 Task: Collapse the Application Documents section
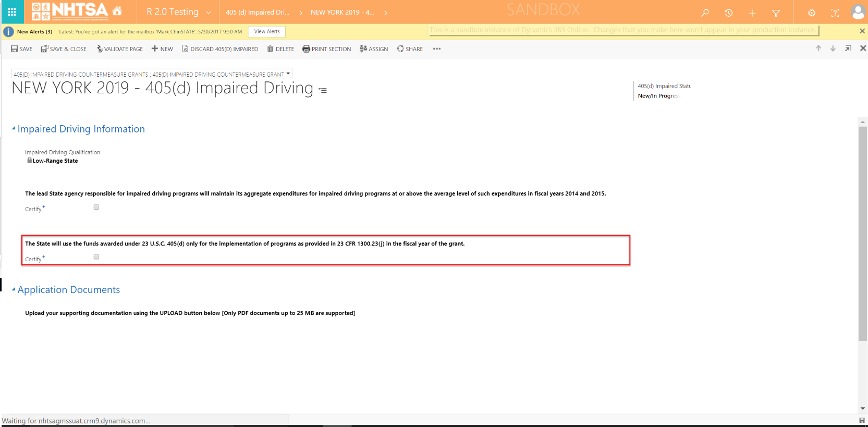[x=14, y=289]
